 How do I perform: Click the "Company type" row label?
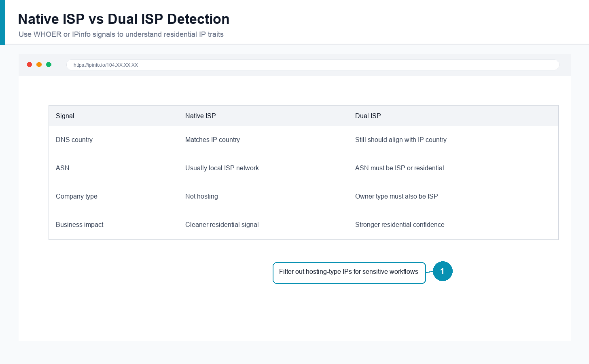77,196
